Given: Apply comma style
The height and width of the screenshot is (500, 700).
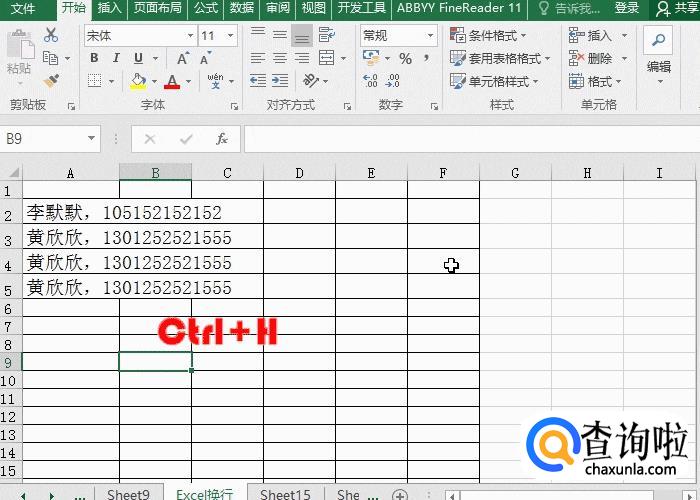Looking at the screenshot, I should click(427, 58).
